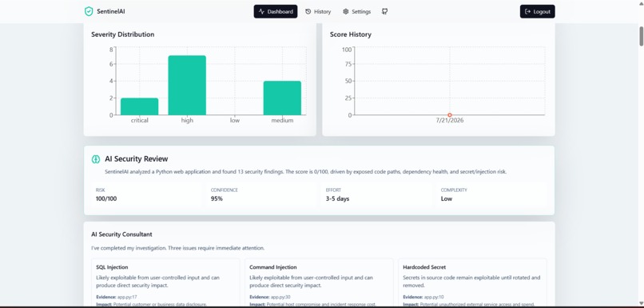Screen dimensions: 644x308
Task: Click the evidence app.py:10 text
Action: [x=434, y=297]
